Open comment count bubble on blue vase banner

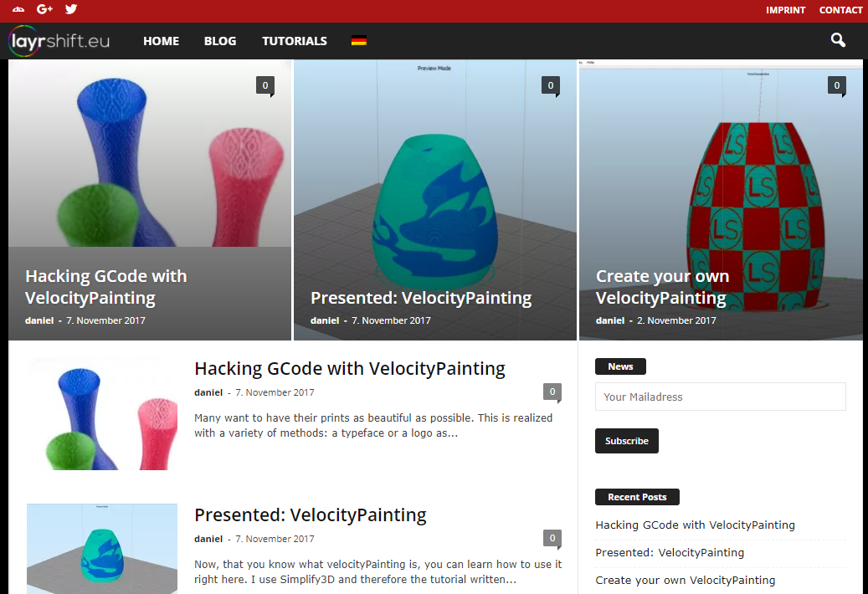[265, 85]
